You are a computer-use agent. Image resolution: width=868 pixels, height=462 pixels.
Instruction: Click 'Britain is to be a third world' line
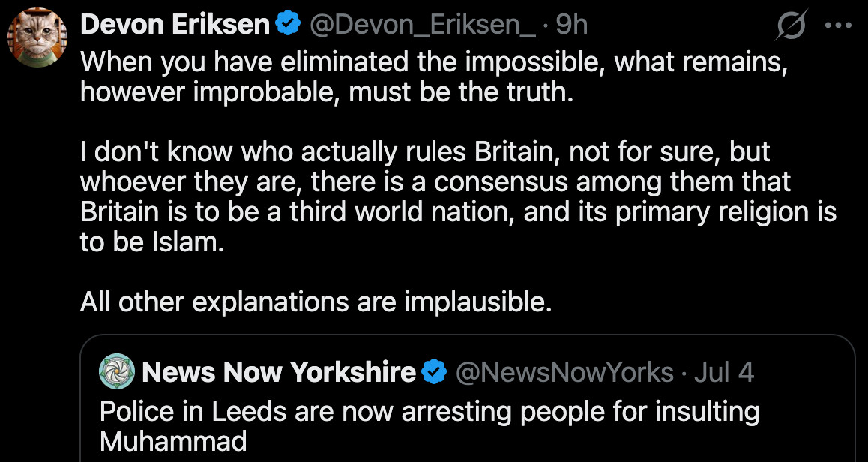click(x=458, y=213)
